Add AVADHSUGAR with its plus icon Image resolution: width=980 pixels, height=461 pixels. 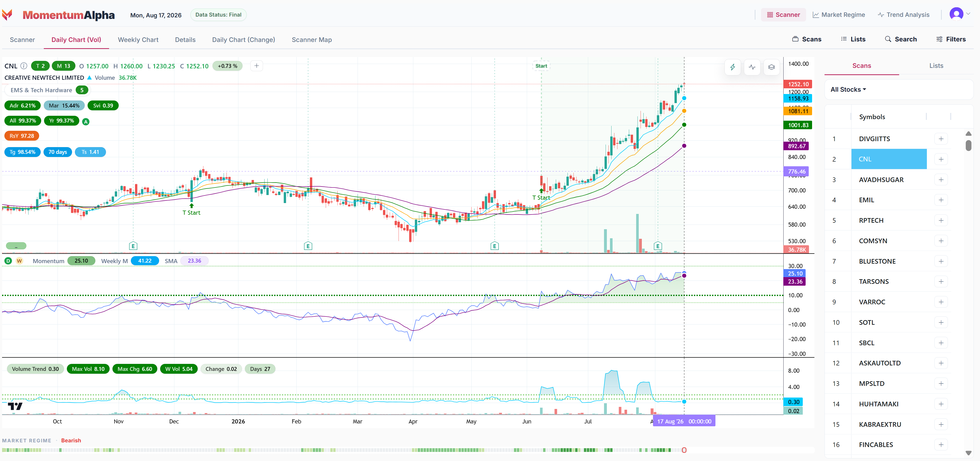pyautogui.click(x=941, y=180)
